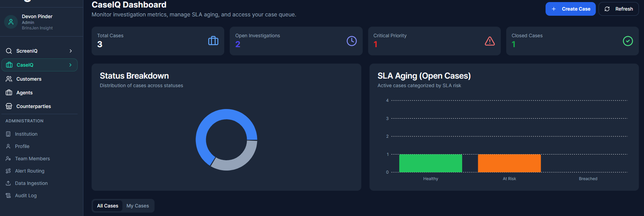644x216 pixels.
Task: Expand the ScreenIQ chevron arrow
Action: [71, 51]
